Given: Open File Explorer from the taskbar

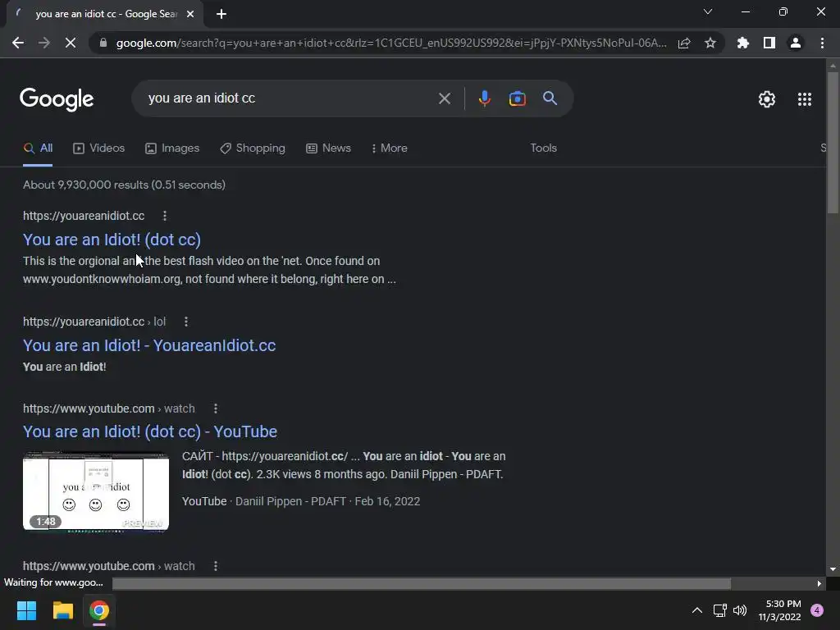Looking at the screenshot, I should coord(62,610).
